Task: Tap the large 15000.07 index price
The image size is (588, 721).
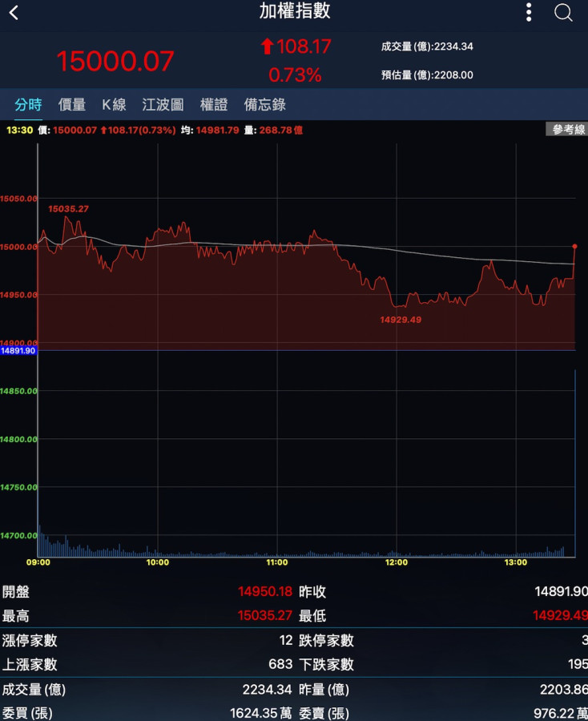Action: click(x=115, y=61)
